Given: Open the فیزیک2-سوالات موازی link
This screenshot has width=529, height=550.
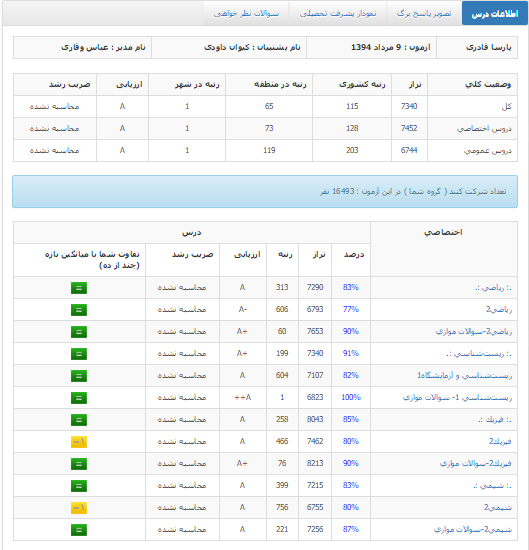Looking at the screenshot, I should click(476, 464).
